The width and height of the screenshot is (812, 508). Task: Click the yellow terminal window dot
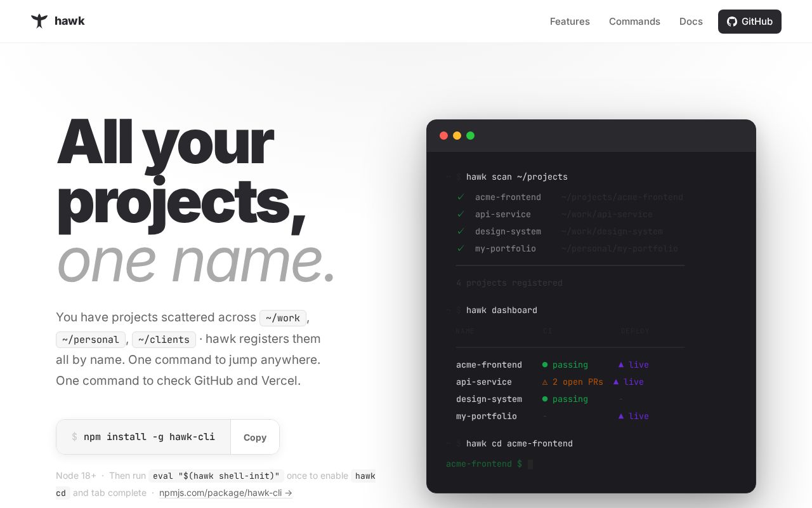[x=457, y=135]
